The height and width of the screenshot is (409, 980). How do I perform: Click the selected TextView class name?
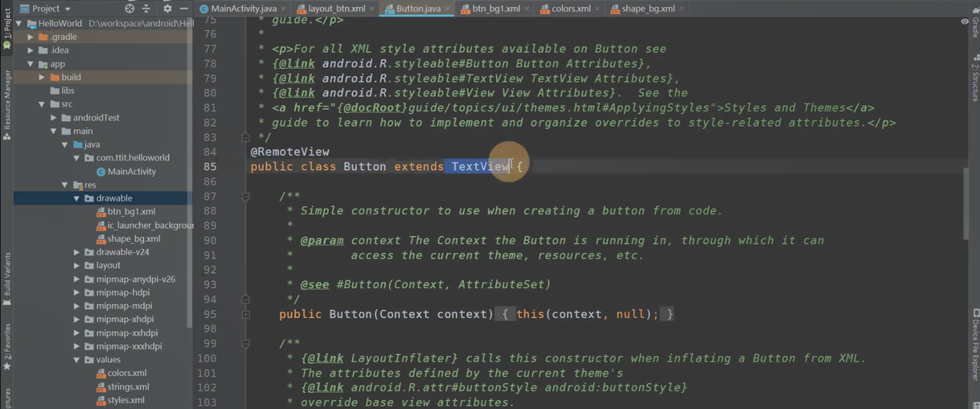tap(480, 166)
